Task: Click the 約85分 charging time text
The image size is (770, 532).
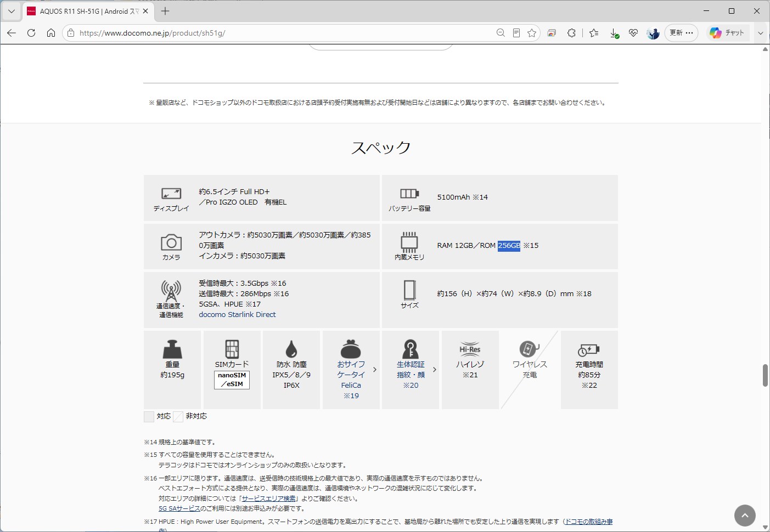Action: click(x=589, y=375)
